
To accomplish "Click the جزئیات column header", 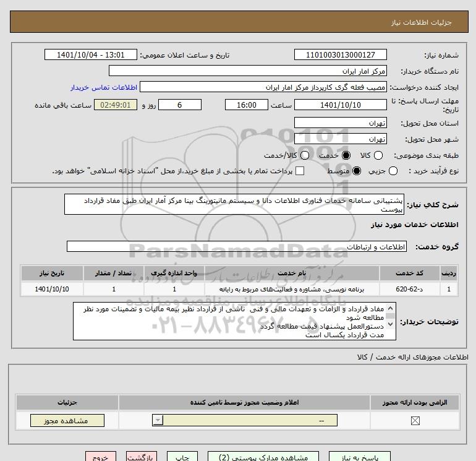I will click(67, 402).
